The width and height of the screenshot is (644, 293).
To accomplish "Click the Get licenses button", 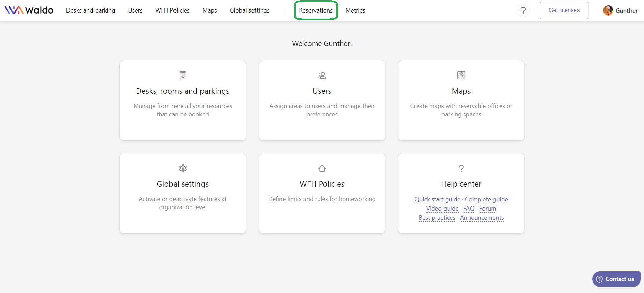I will coord(564,10).
